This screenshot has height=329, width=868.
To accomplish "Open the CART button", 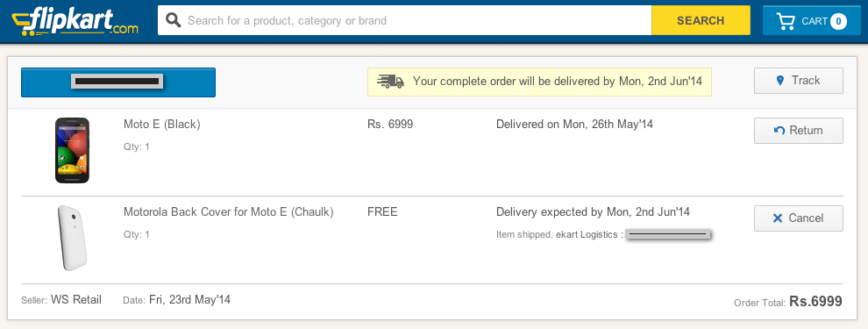I will [812, 20].
